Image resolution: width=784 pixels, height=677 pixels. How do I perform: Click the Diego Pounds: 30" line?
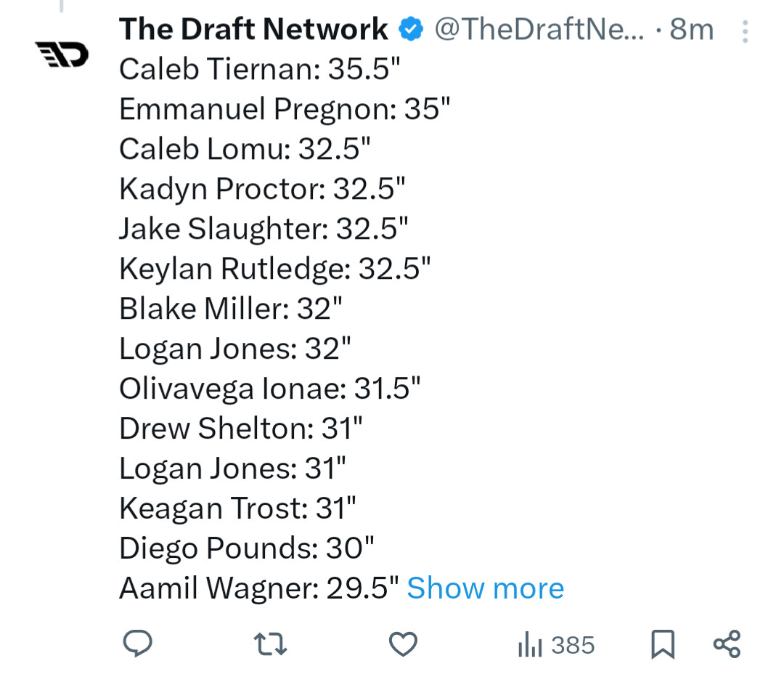246,548
